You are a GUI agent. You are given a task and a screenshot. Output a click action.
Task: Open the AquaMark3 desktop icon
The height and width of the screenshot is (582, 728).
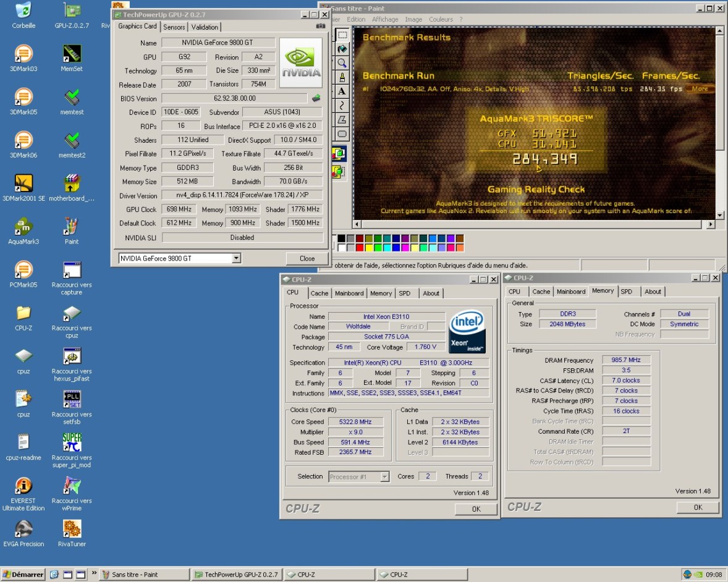[x=23, y=230]
